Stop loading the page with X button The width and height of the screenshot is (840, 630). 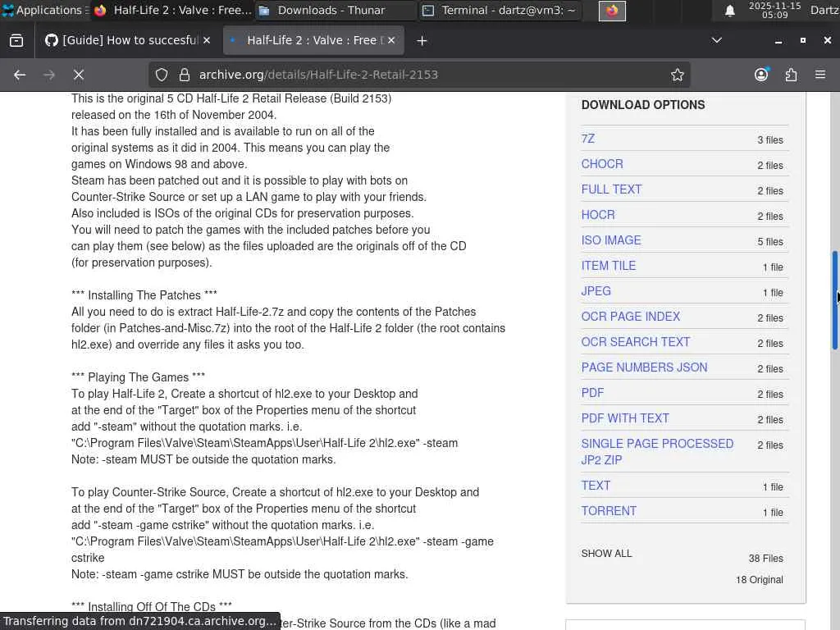click(x=79, y=75)
